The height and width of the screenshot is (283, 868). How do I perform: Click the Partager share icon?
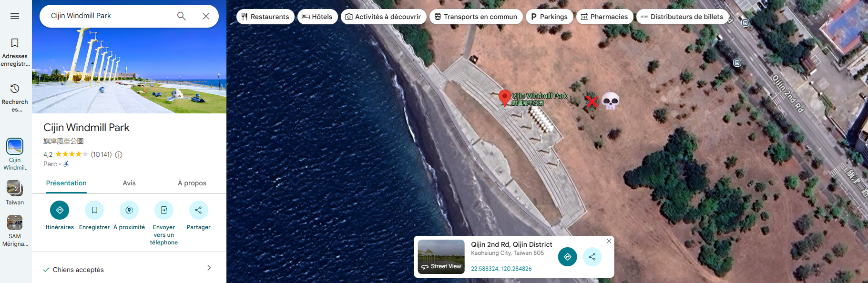[x=198, y=210]
